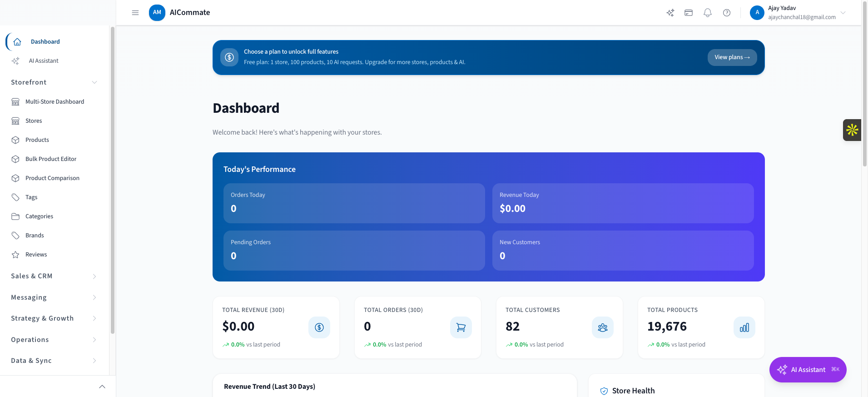This screenshot has width=868, height=397.
Task: Click the Multi-Store Dashboard store icon
Action: click(15, 102)
